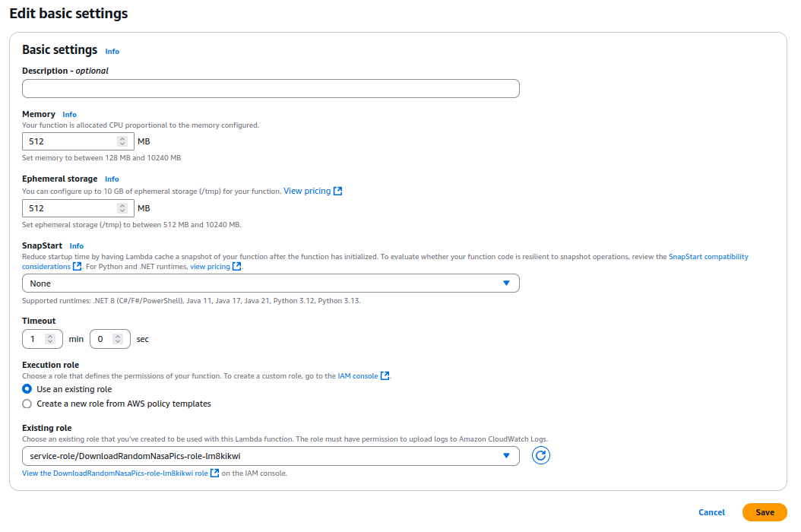Select the 'Use an existing role' radio button
801x532 pixels.
point(27,389)
